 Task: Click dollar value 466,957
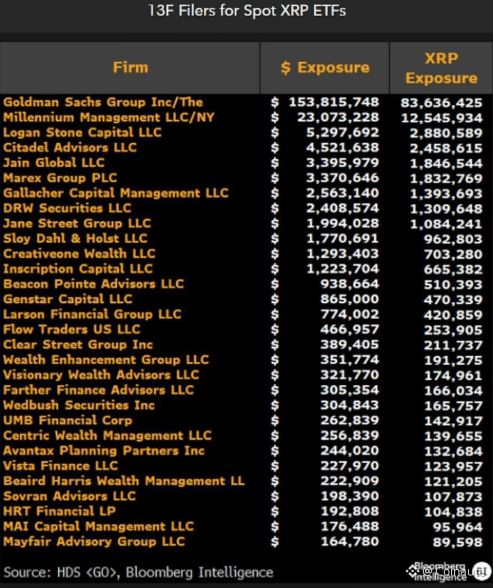click(x=349, y=330)
